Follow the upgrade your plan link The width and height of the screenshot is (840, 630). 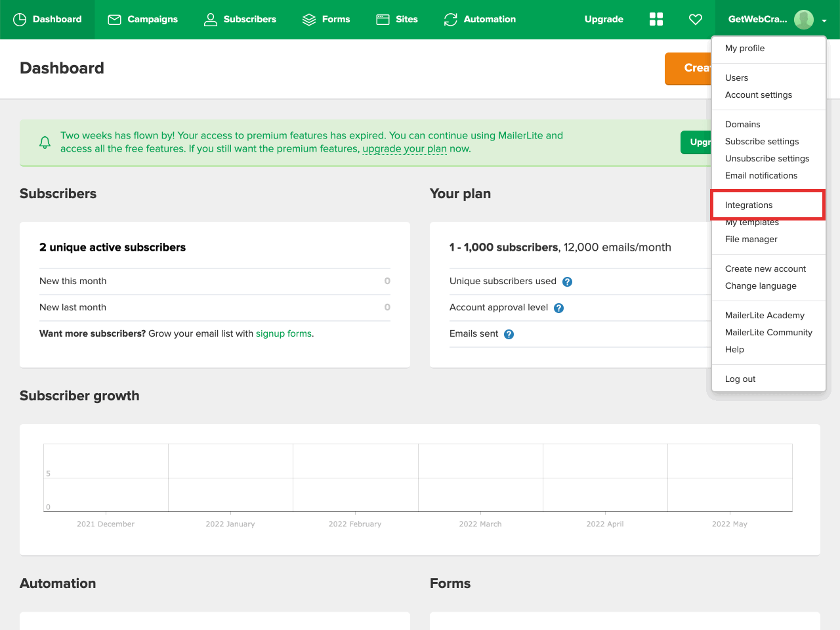click(404, 149)
